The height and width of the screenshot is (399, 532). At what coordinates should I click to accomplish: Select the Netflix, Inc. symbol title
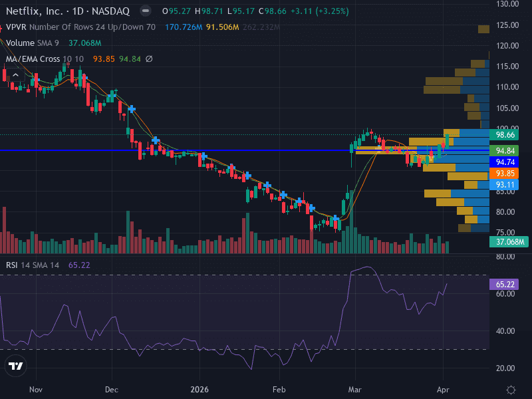point(68,11)
